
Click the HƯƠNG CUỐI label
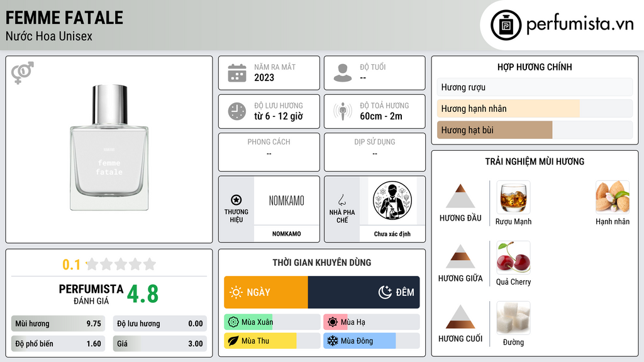click(460, 339)
